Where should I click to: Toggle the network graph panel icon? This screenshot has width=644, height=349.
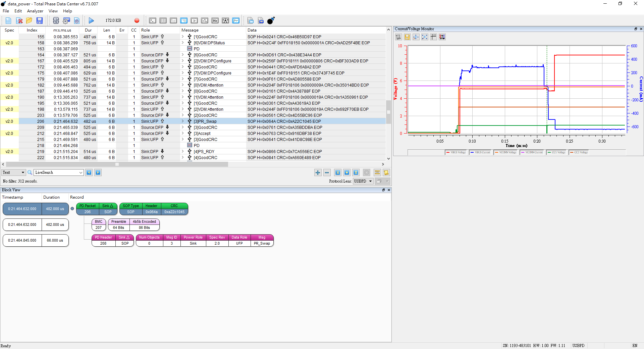[x=225, y=21]
